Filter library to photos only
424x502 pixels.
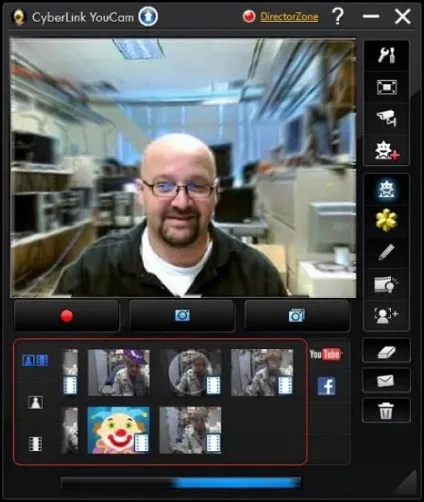(35, 402)
